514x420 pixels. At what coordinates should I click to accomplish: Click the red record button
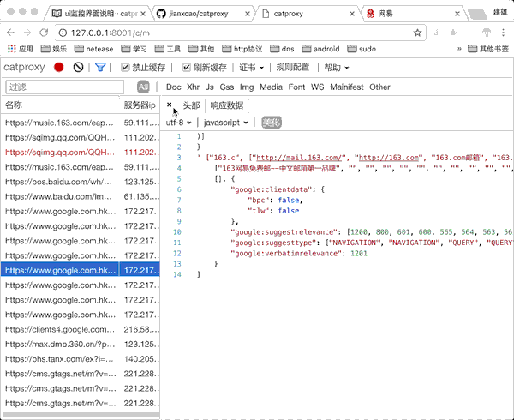(59, 67)
